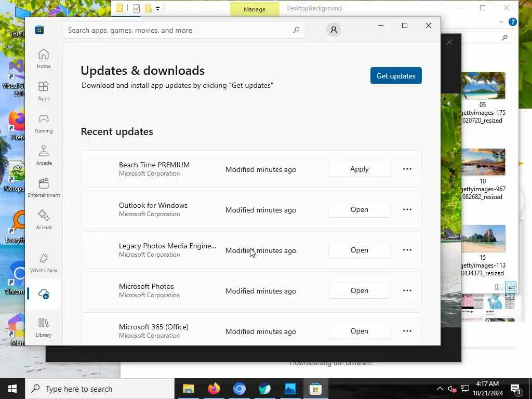
Task: Open the Windows Start menu
Action: [x=12, y=389]
